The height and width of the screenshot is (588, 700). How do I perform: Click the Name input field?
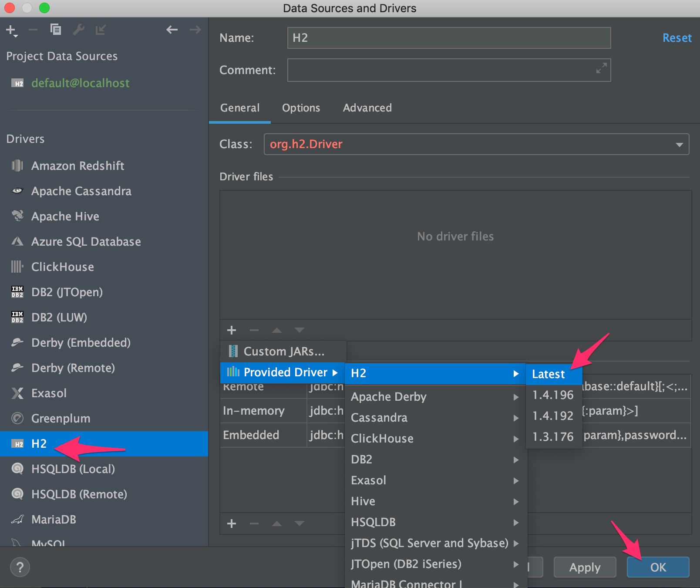pos(449,38)
